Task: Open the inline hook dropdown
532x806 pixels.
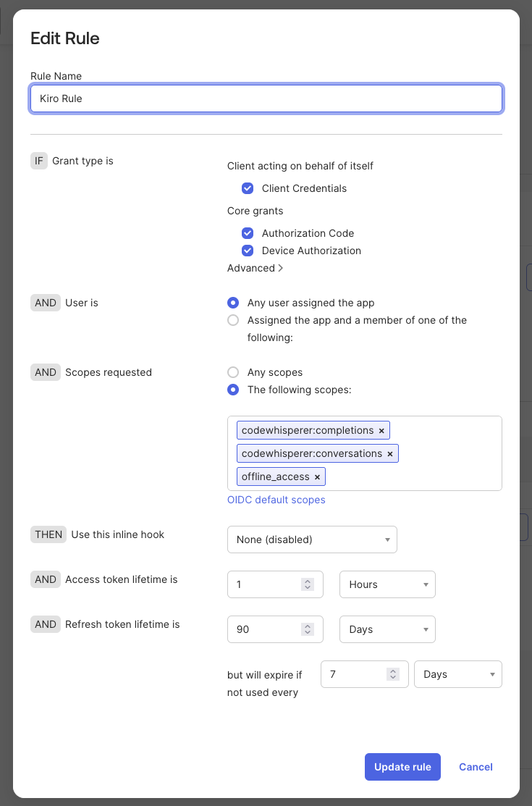Action: [312, 540]
